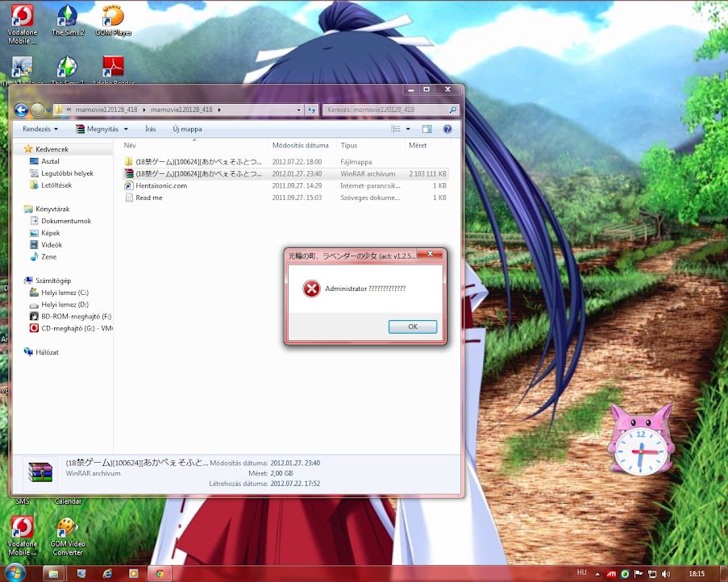Click OK in the Administrator error dialog
The height and width of the screenshot is (582, 728).
click(x=412, y=326)
